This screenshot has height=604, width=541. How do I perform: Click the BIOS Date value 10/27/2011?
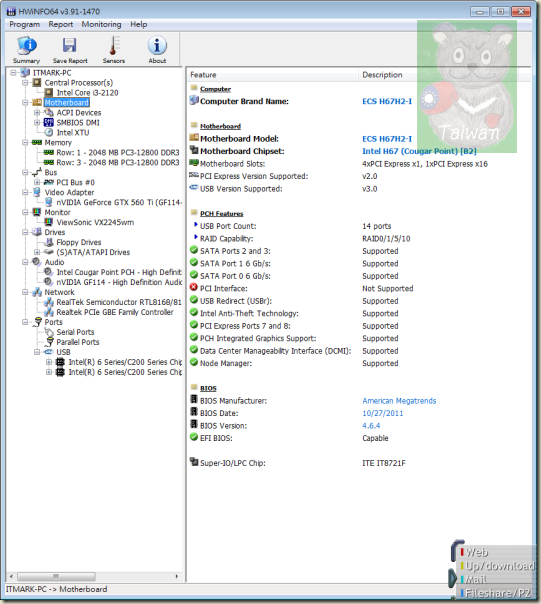point(383,413)
